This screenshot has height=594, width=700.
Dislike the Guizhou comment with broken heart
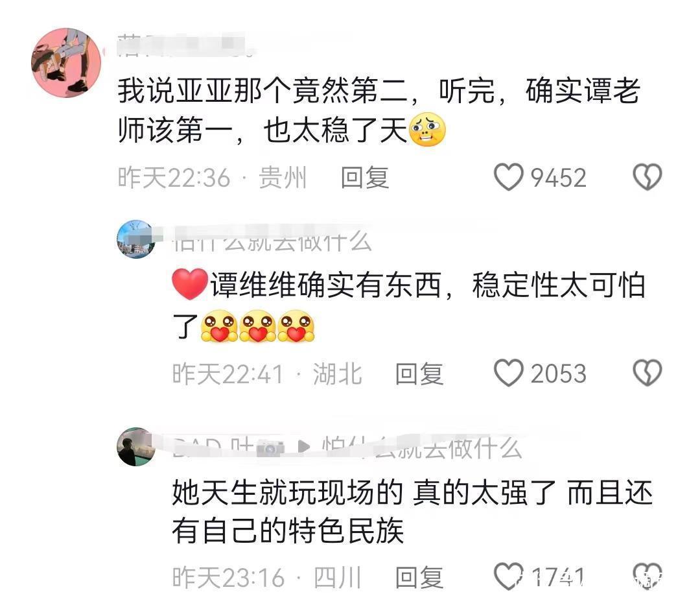point(647,177)
